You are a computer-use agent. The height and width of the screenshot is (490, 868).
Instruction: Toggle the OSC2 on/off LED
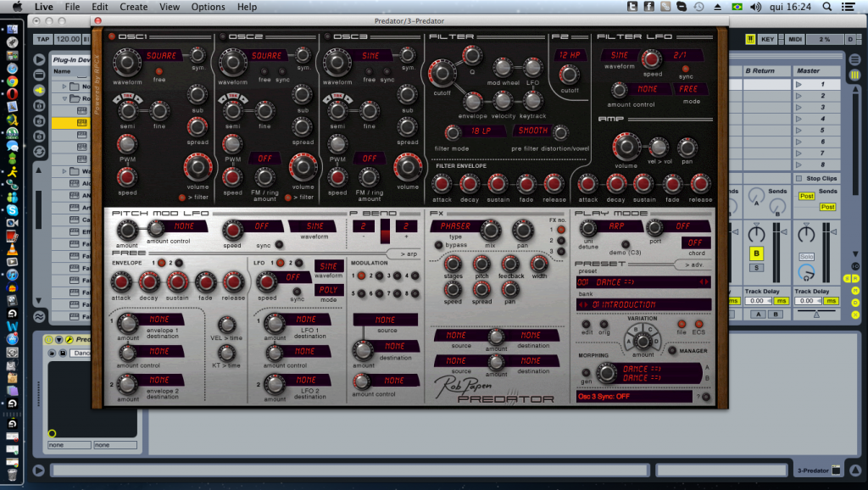(223, 37)
